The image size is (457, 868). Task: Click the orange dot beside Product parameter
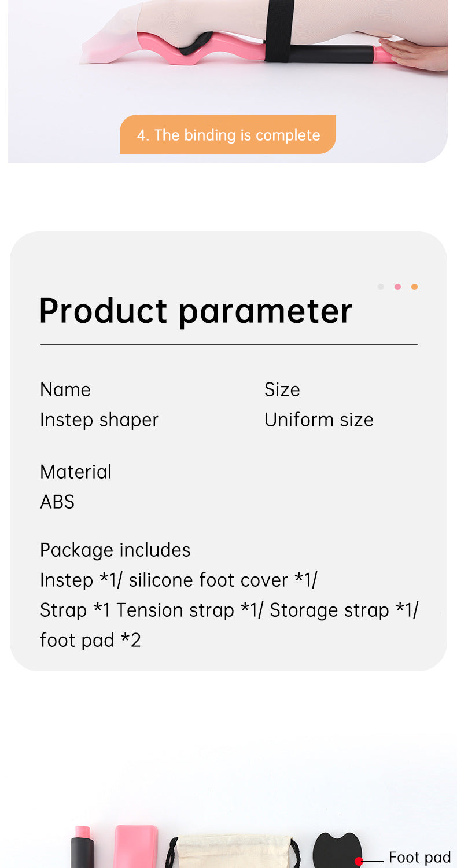414,286
